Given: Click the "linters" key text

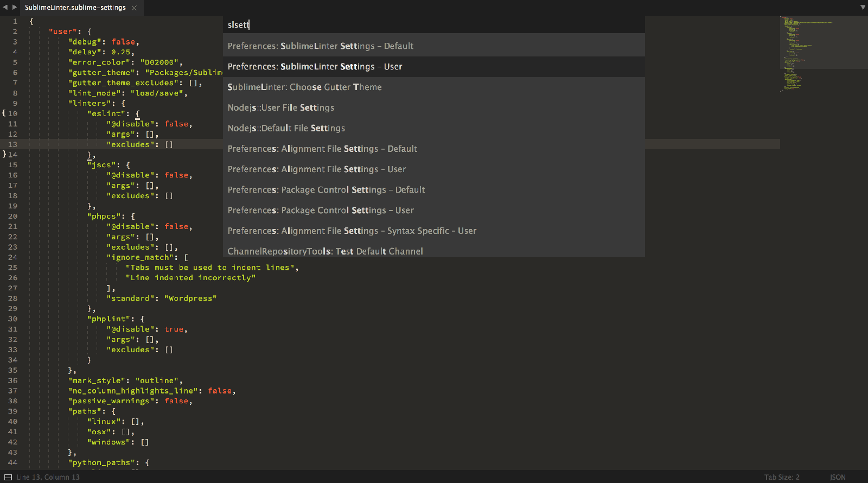Looking at the screenshot, I should click(x=90, y=103).
